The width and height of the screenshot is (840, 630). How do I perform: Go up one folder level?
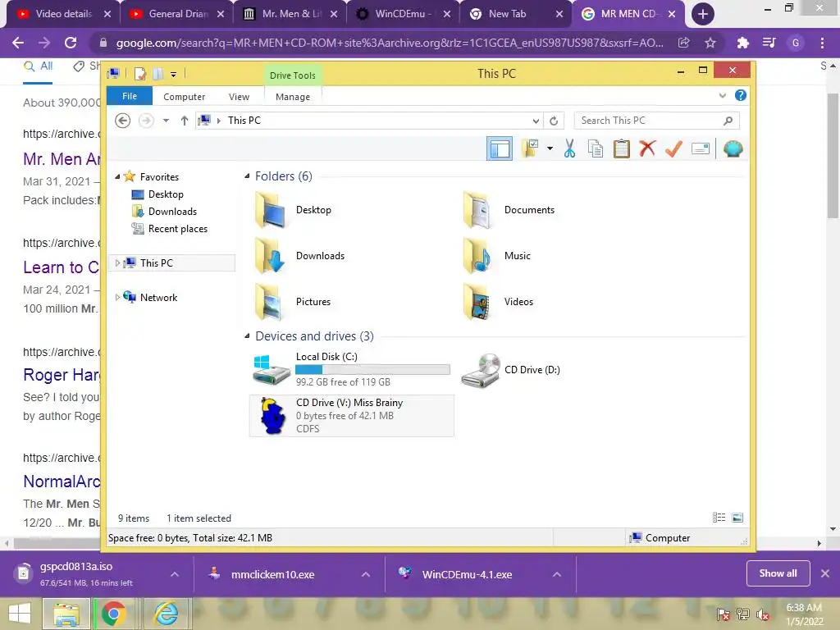(x=185, y=121)
